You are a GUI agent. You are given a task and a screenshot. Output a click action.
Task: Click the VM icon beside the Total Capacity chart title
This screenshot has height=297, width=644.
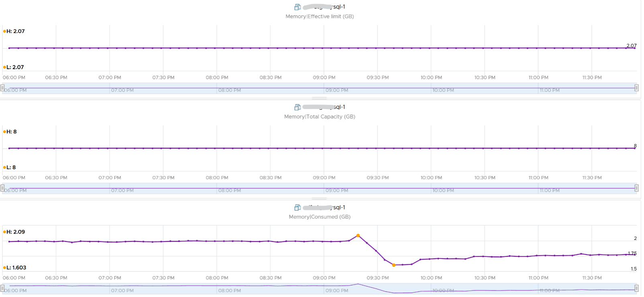pos(298,107)
